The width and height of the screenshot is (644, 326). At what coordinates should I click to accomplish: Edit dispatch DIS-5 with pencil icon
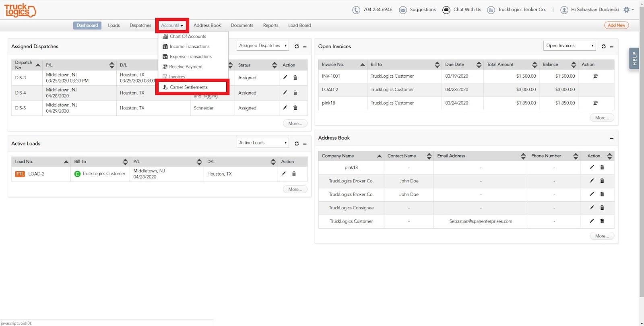click(285, 107)
